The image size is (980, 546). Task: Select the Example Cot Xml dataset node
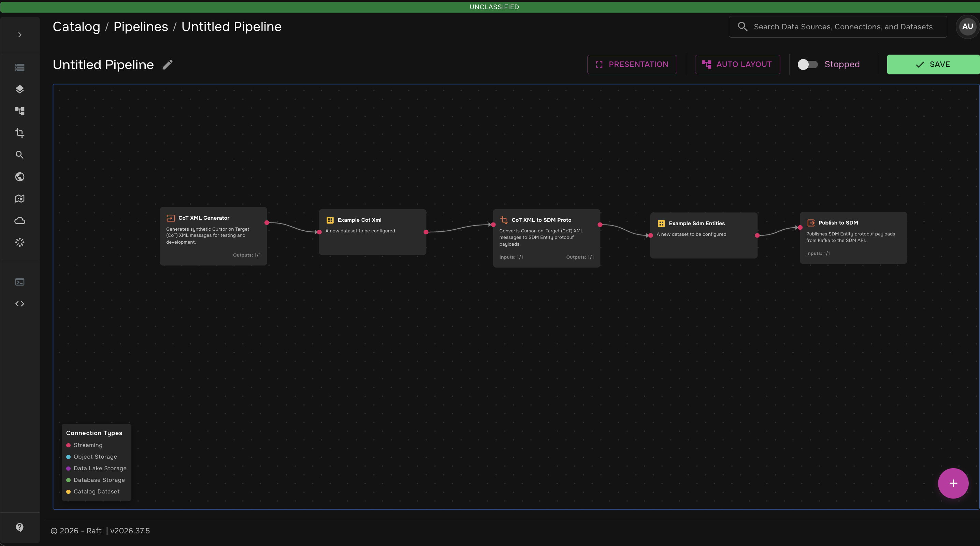point(372,232)
